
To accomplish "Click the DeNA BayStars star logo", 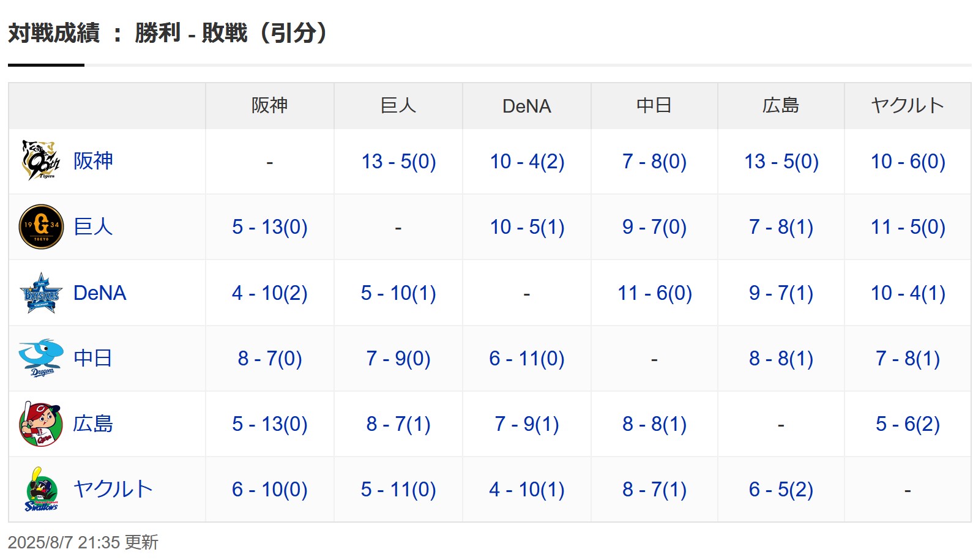I will coord(41,293).
